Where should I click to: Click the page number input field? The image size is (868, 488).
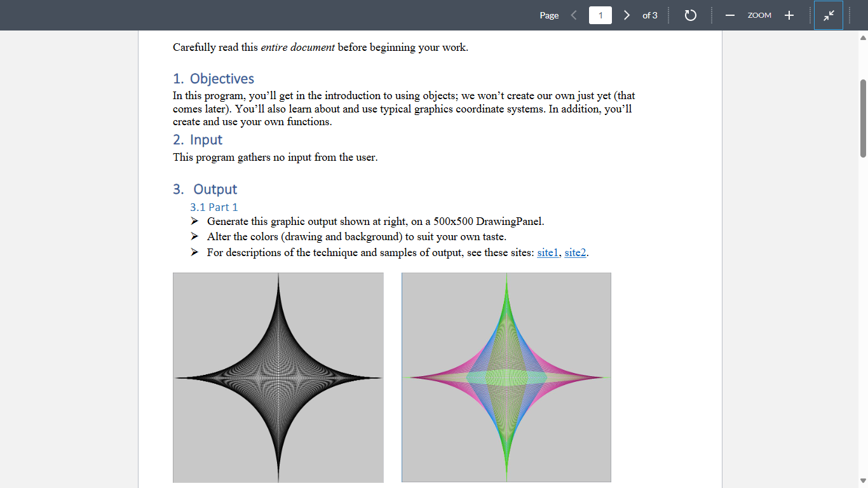(600, 15)
